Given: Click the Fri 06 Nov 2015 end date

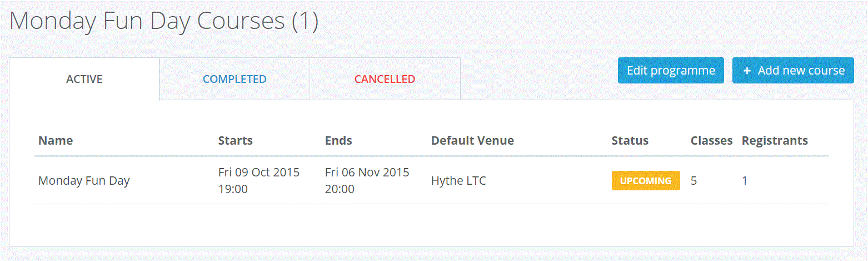Looking at the screenshot, I should tap(367, 173).
